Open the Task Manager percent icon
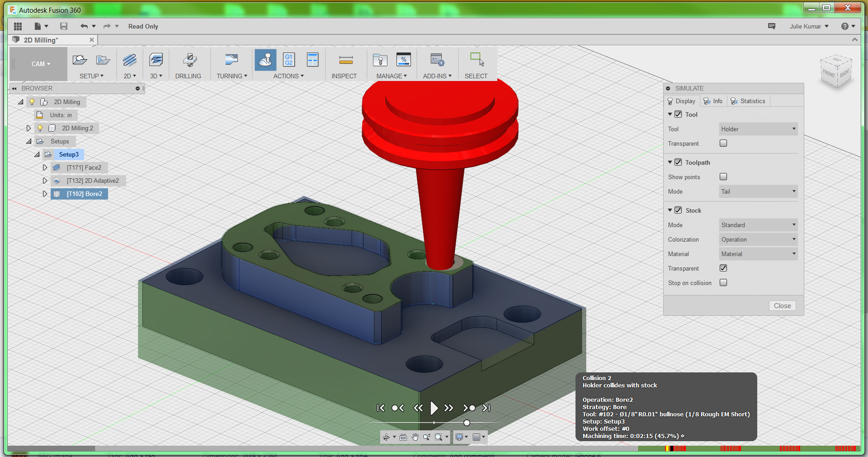The width and height of the screenshot is (868, 457). point(403,60)
